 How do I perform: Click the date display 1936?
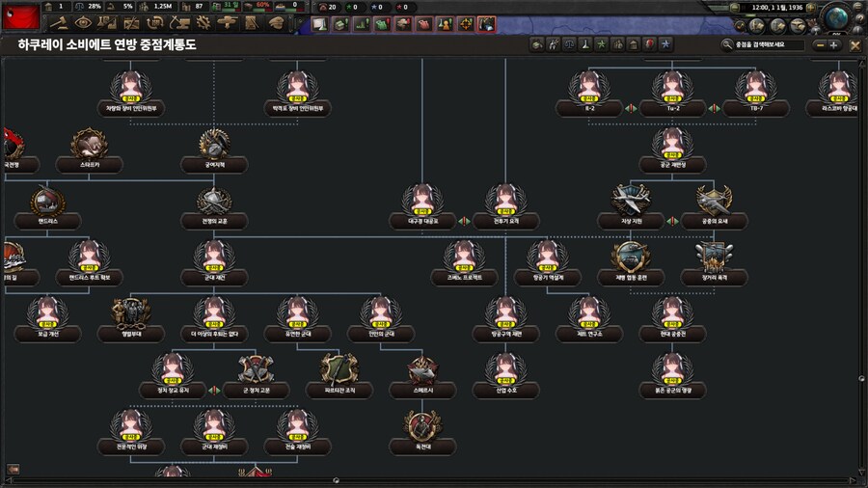tap(772, 8)
